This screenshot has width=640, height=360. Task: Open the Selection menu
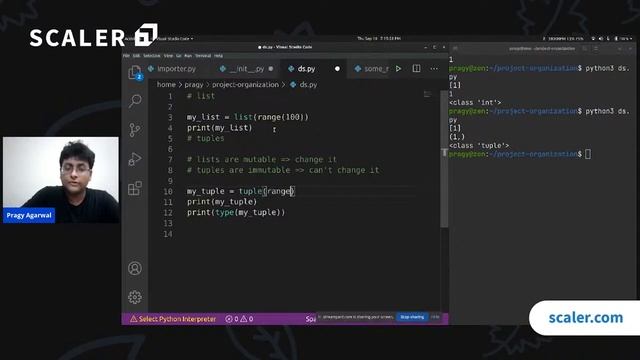(x=151, y=56)
